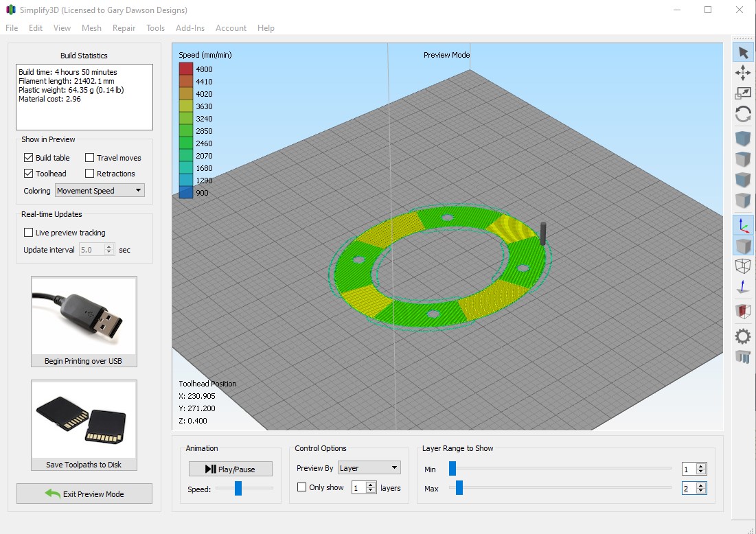Switch to default view with first blue cube
The image size is (756, 534).
coord(743,139)
